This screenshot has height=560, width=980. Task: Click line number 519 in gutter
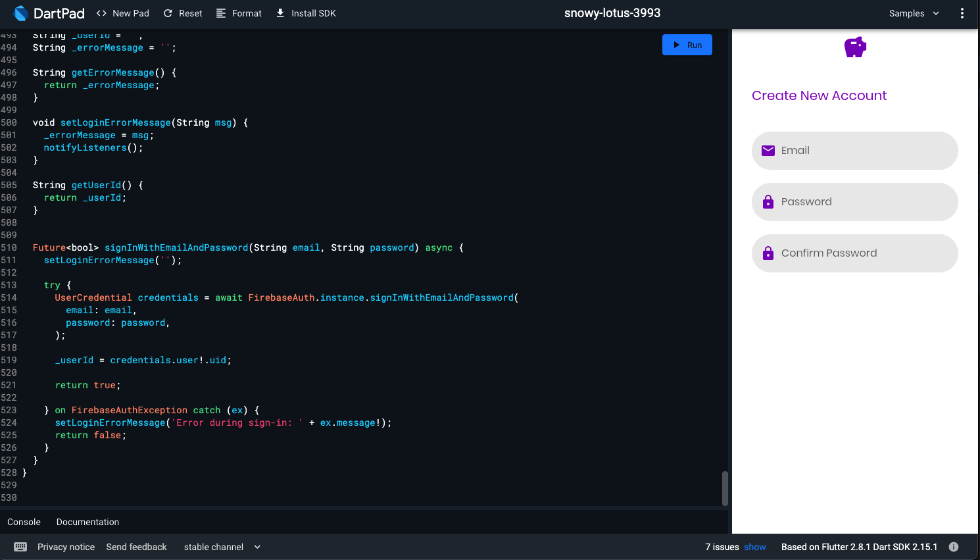(9, 360)
